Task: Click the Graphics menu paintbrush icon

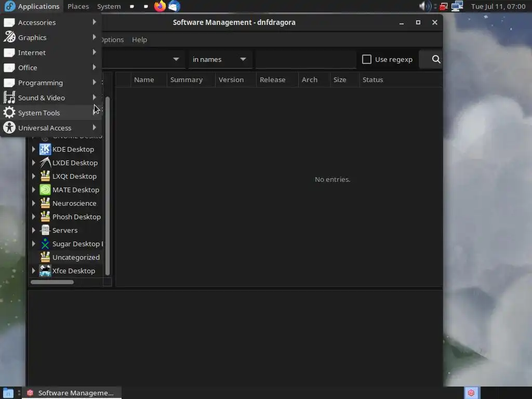Action: pyautogui.click(x=9, y=37)
